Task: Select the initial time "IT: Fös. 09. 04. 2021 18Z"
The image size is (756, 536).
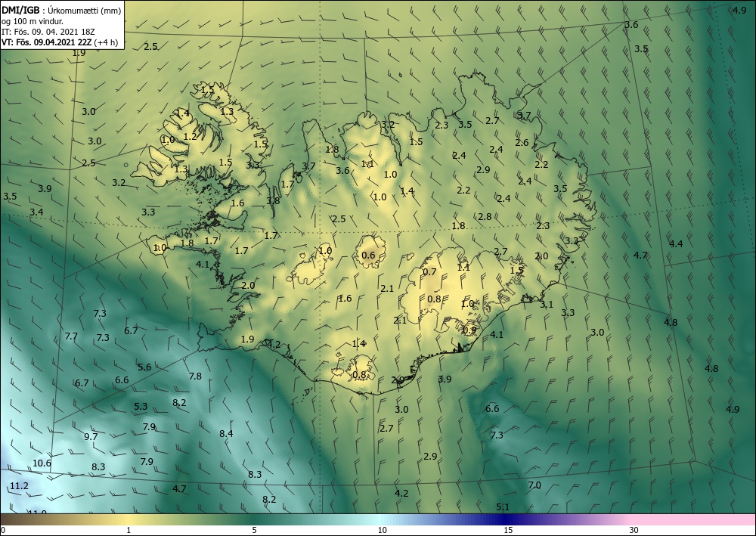Action: [48, 32]
